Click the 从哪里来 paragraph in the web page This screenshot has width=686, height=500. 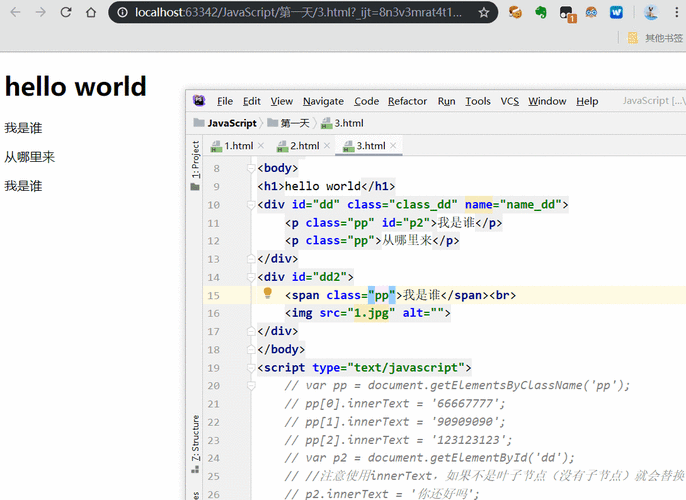pos(30,157)
